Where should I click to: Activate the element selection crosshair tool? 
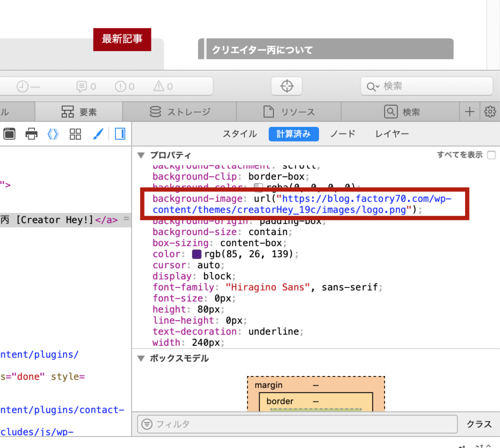[286, 86]
